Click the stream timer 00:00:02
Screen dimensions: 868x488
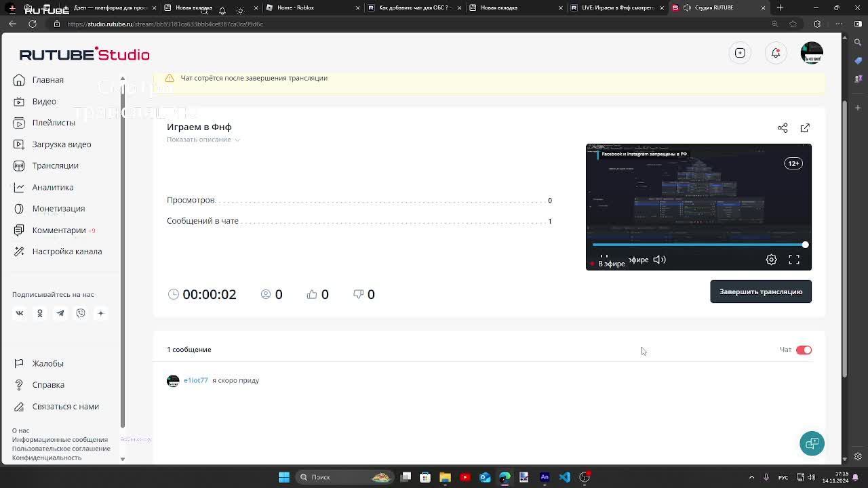coord(209,294)
